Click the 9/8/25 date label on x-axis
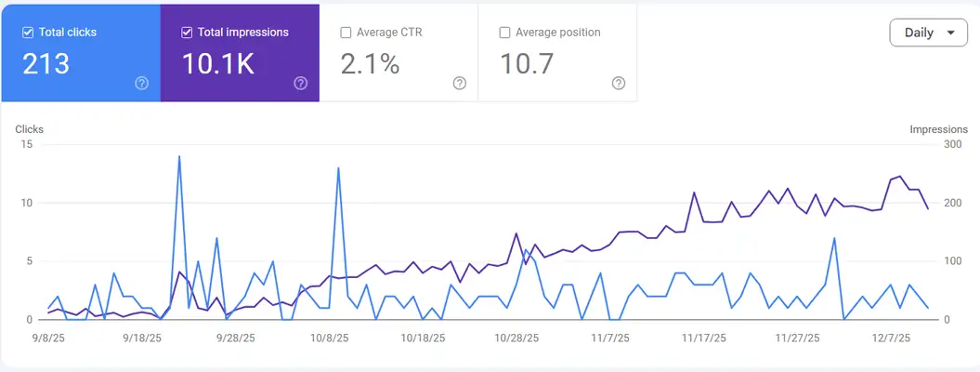980x372 pixels. (48, 339)
